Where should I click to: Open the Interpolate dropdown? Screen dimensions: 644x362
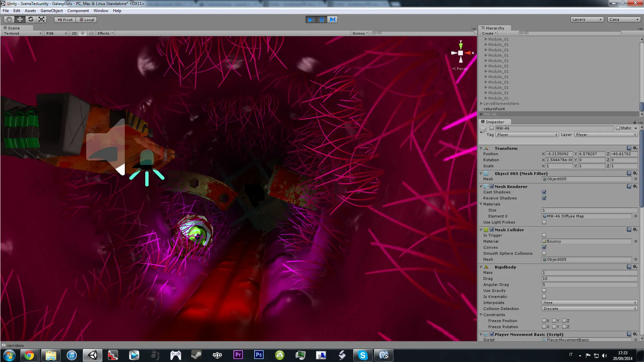coord(589,303)
